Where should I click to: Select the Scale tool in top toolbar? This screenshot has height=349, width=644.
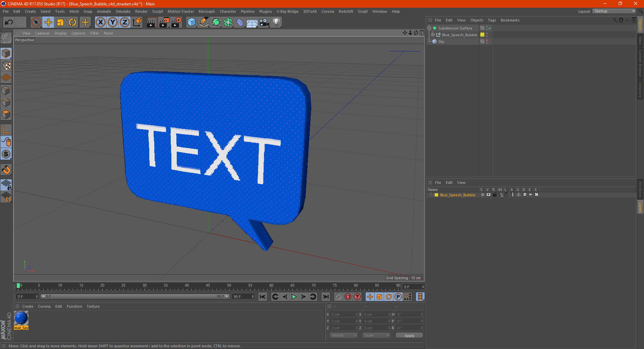tap(60, 22)
